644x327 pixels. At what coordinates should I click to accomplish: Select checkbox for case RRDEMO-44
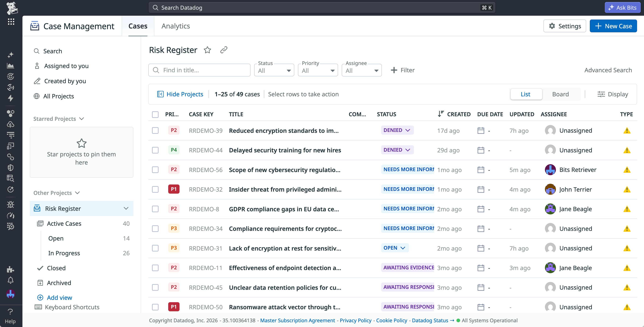tap(155, 150)
